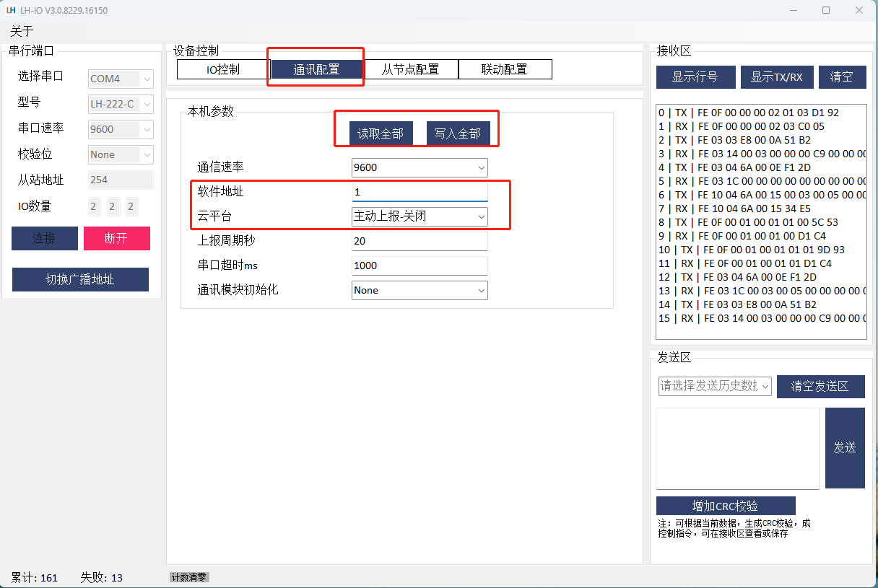Viewport: 878px width, 588px height.
Task: Toggle 显示TX/RX in receive area
Action: [776, 77]
